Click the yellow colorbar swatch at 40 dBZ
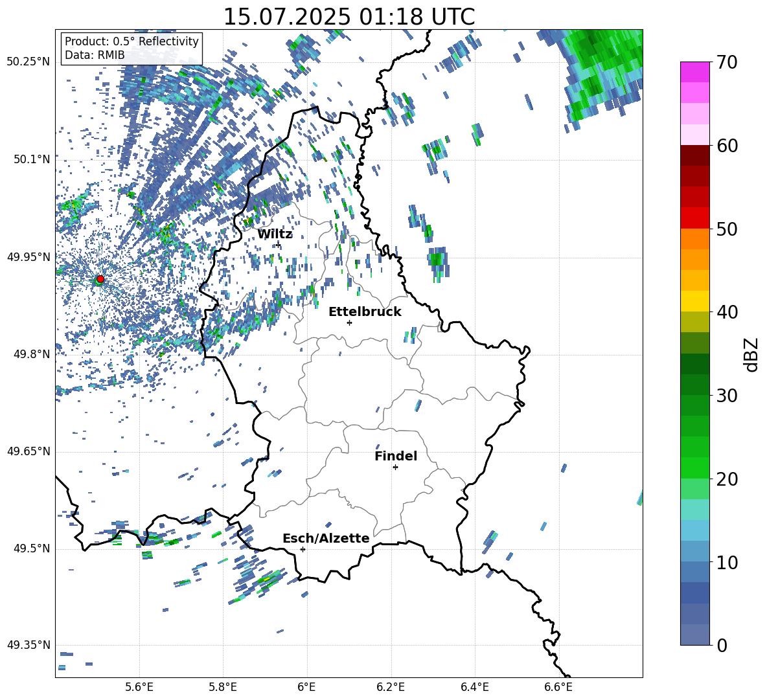This screenshot has height=700, width=767. click(x=695, y=302)
